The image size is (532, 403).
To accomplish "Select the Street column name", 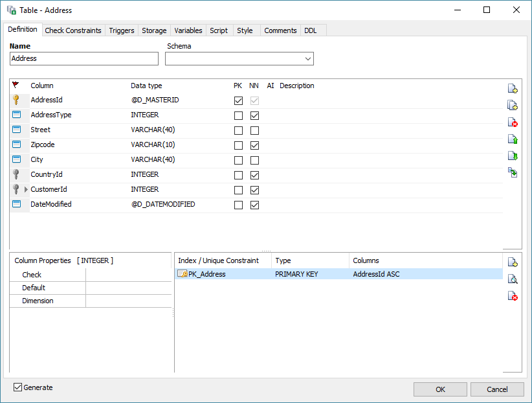I will point(40,130).
